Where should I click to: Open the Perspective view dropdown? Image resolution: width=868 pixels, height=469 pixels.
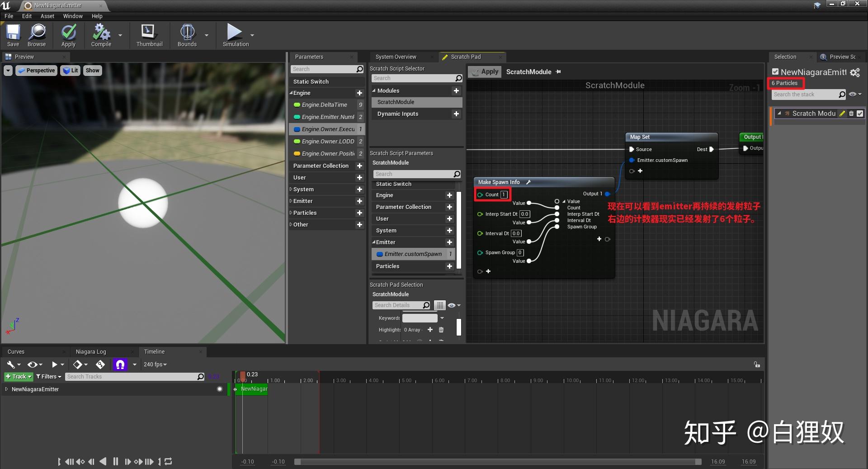[x=36, y=70]
